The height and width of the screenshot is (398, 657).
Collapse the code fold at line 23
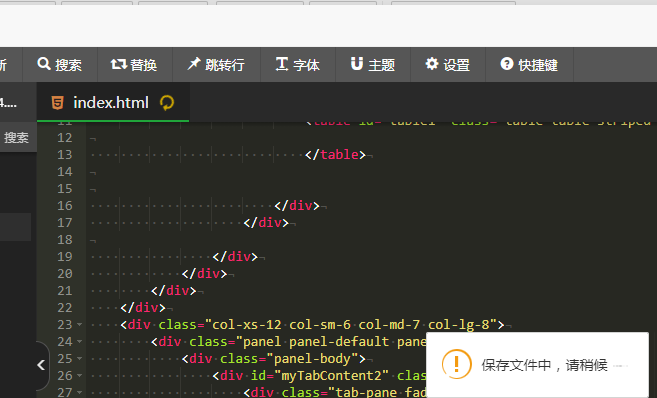click(x=80, y=325)
